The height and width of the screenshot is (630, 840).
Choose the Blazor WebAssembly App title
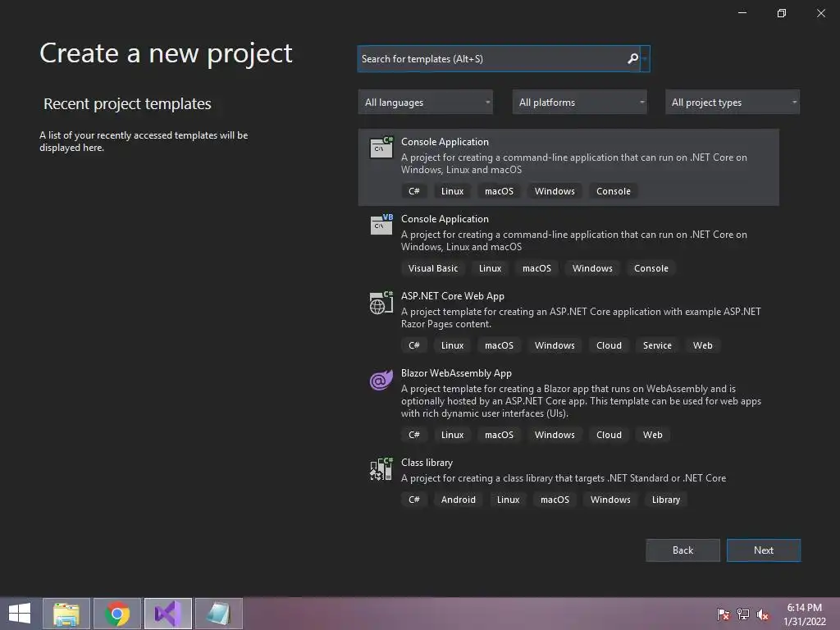(456, 373)
